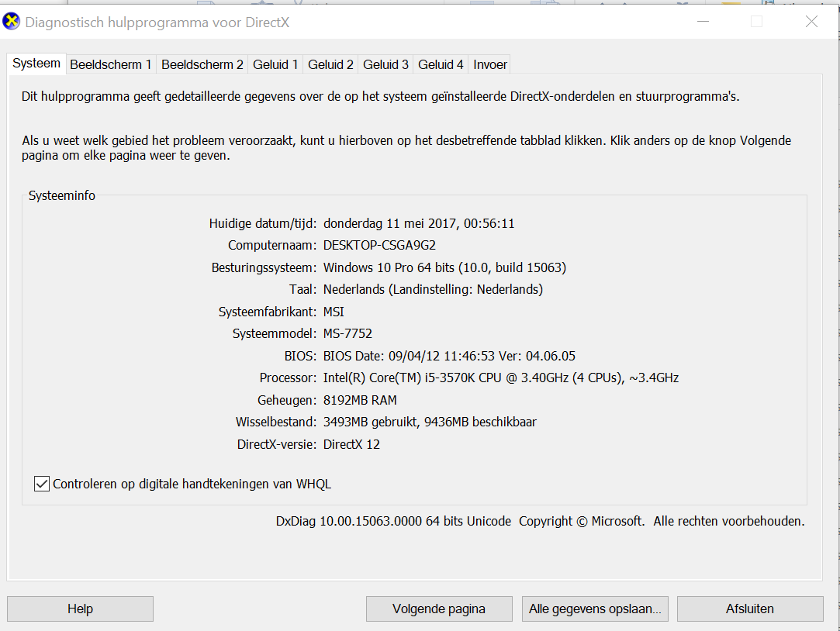840x631 pixels.
Task: Close the DirectX diagnostic window
Action: 811,22
